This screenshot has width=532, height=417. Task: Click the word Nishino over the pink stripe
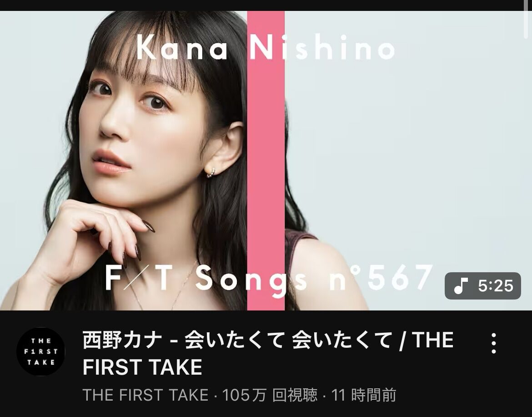[x=322, y=47]
